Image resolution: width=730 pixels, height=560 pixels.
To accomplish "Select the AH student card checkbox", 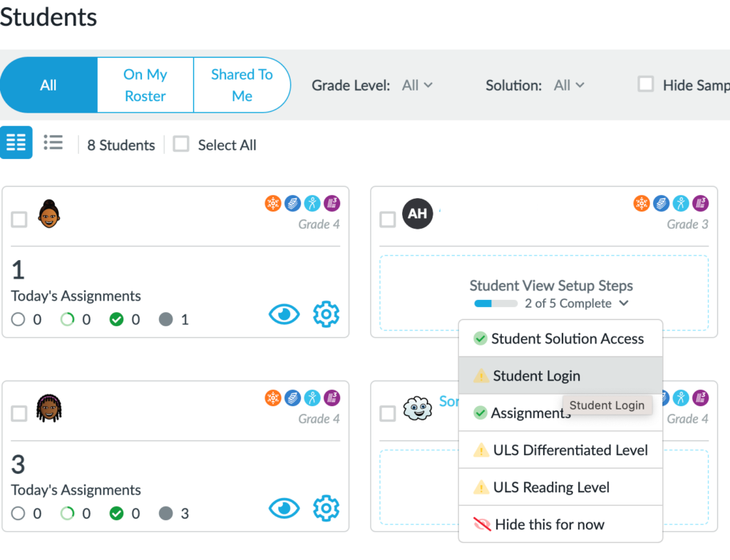I will tap(387, 219).
